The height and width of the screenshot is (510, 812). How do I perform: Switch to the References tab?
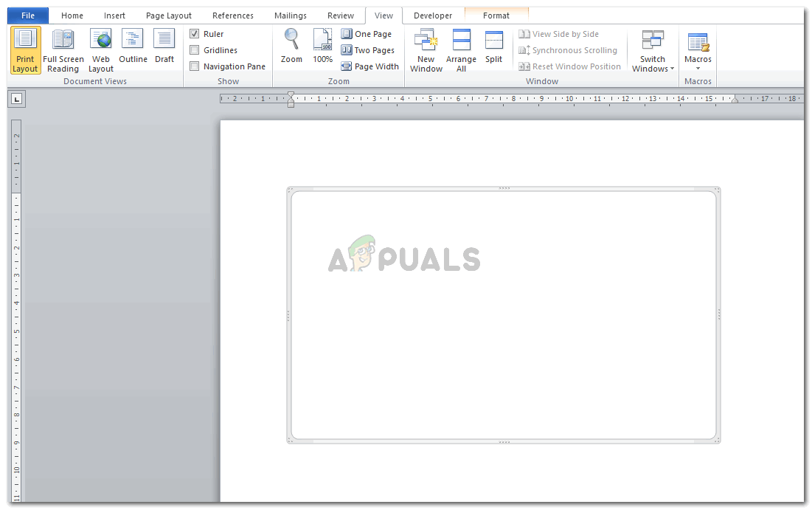point(233,15)
